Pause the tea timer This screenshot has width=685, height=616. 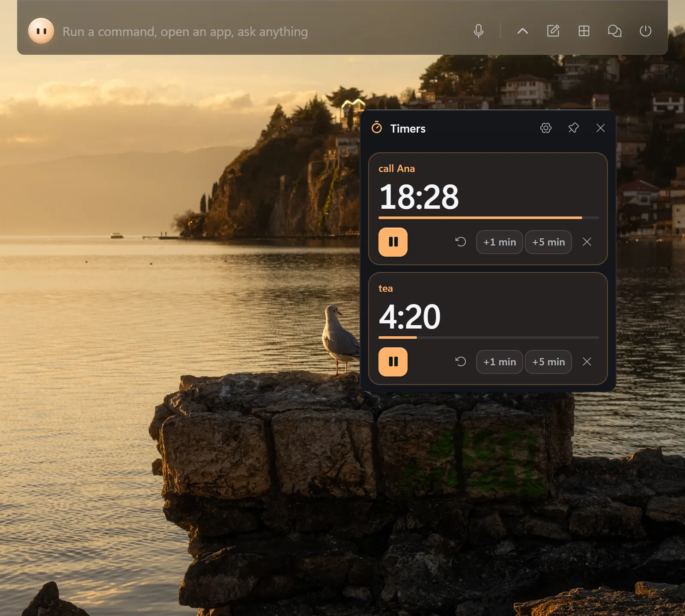(x=393, y=362)
